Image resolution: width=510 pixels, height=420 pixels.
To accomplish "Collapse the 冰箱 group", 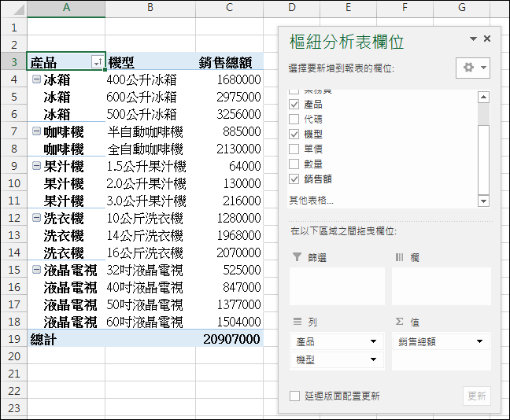I will [x=36, y=79].
